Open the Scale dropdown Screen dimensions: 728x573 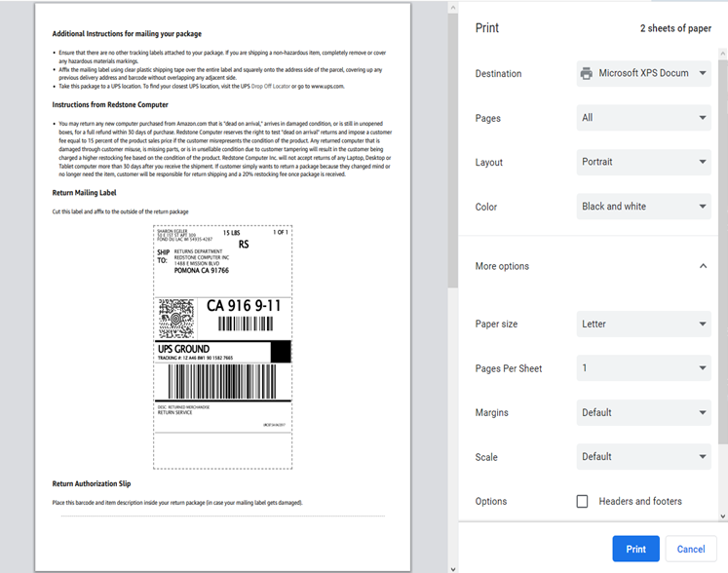coord(643,457)
